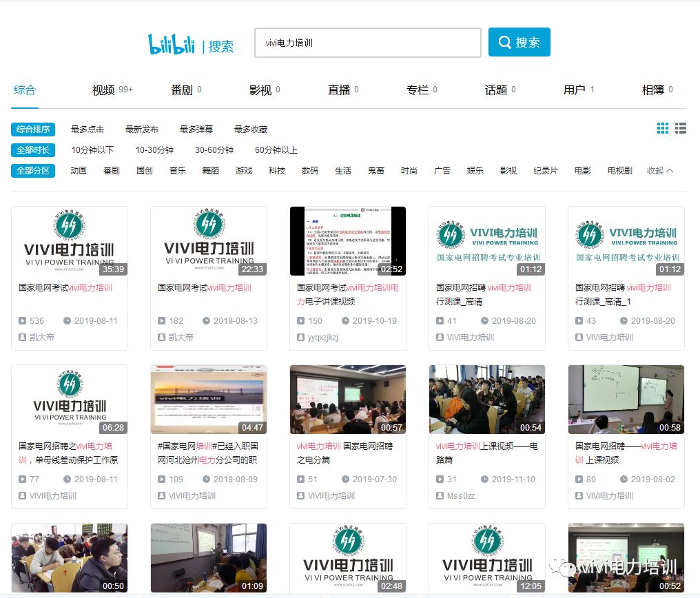700x598 pixels.
Task: Click play count icon beside 109
Action: 162,479
